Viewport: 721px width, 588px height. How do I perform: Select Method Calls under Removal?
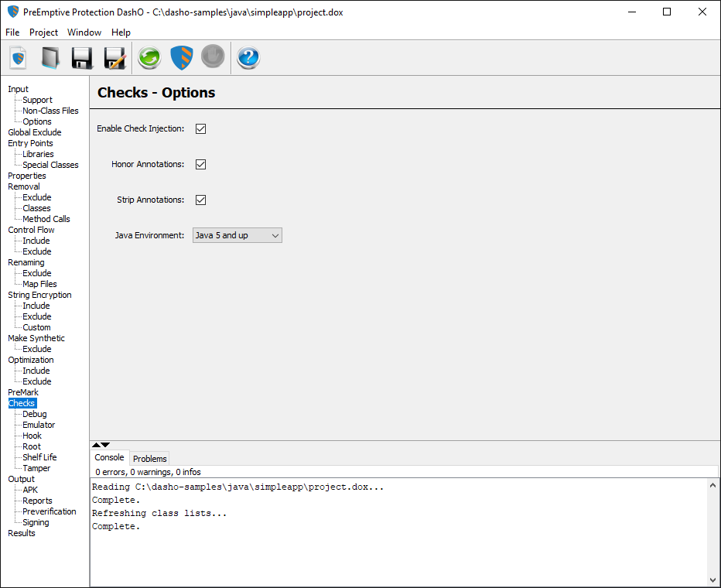point(46,219)
